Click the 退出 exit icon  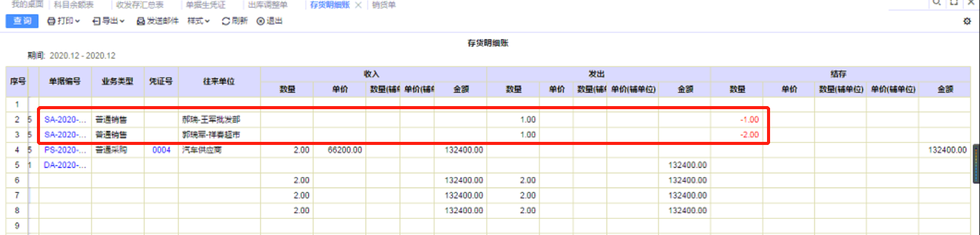pos(260,21)
